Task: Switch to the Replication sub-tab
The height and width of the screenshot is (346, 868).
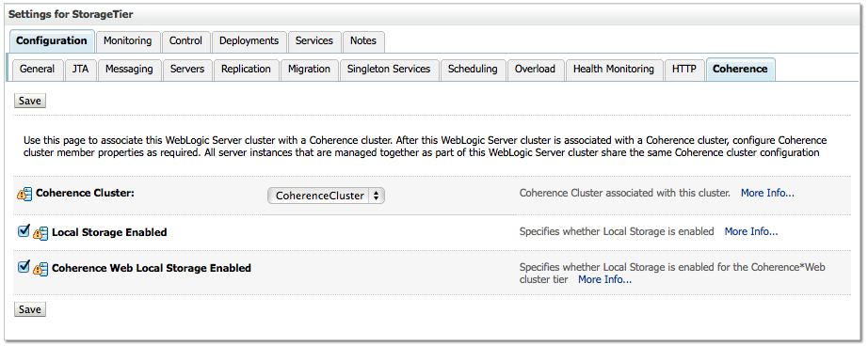Action: [x=246, y=69]
